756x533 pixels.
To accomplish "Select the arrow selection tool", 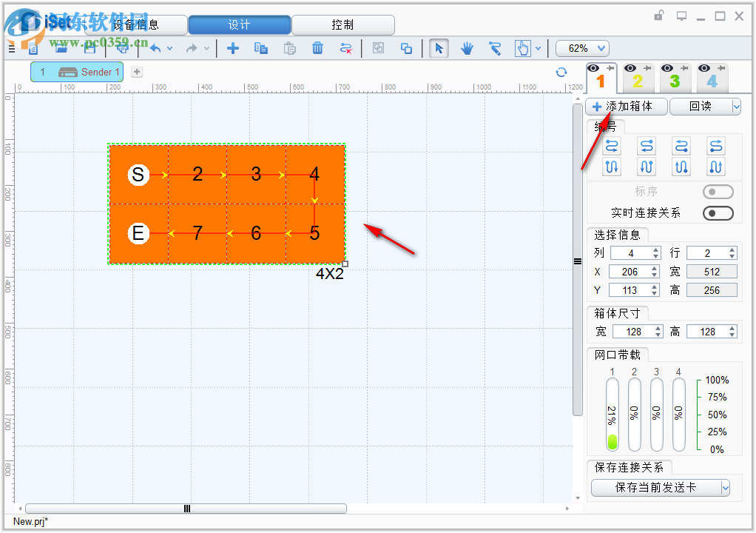I will tap(437, 48).
